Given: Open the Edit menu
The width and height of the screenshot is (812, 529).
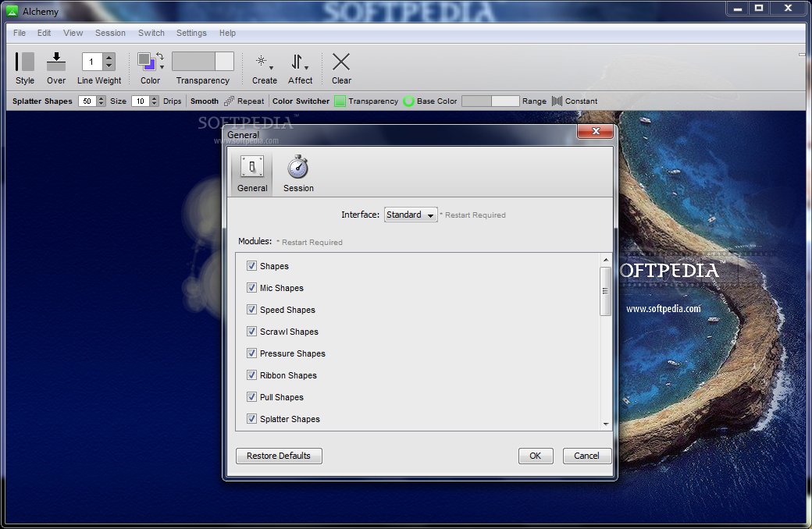Looking at the screenshot, I should [x=44, y=33].
